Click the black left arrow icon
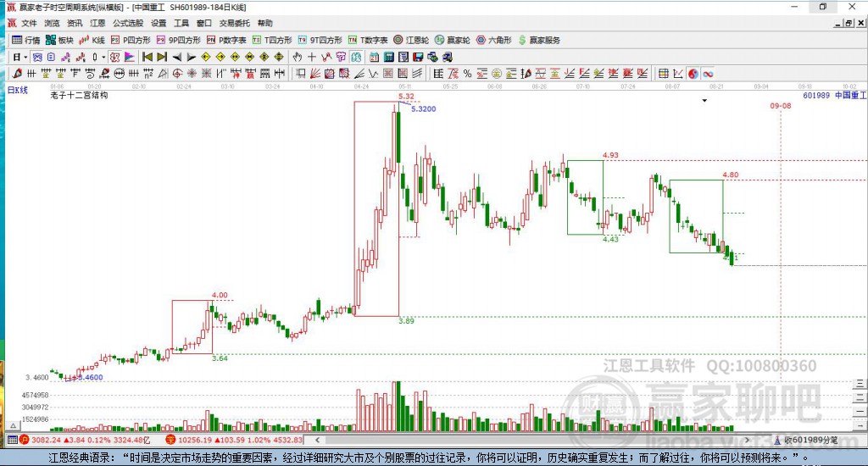 click(176, 57)
